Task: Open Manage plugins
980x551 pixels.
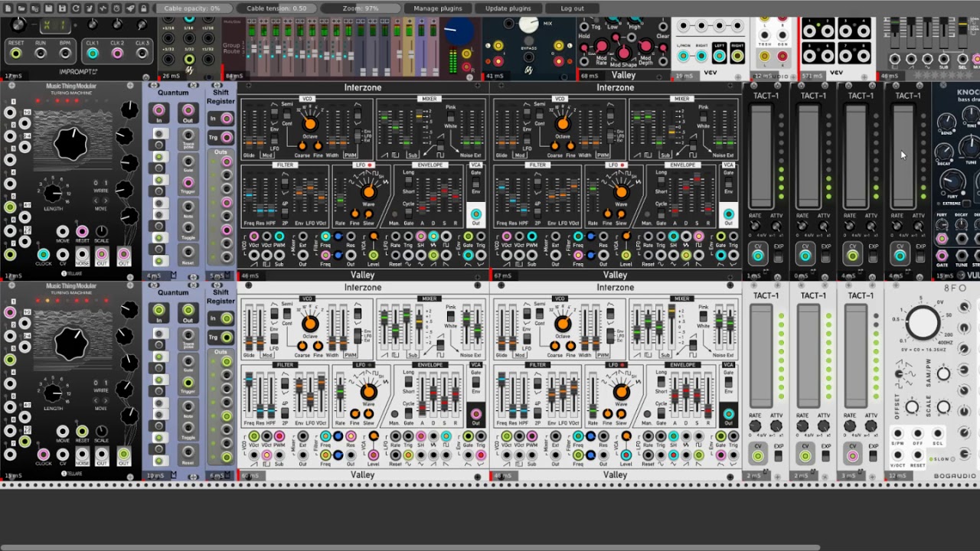Action: pos(438,8)
